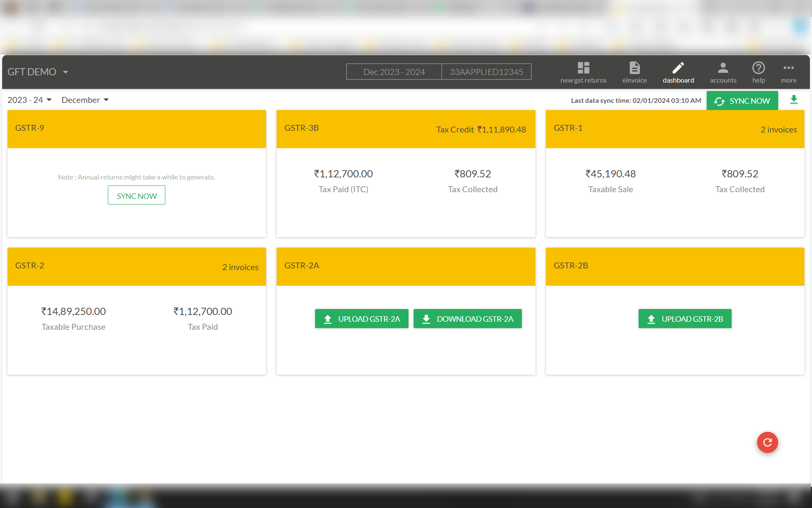Click the green SYNC NOW button at top
The image size is (812, 508).
click(742, 101)
